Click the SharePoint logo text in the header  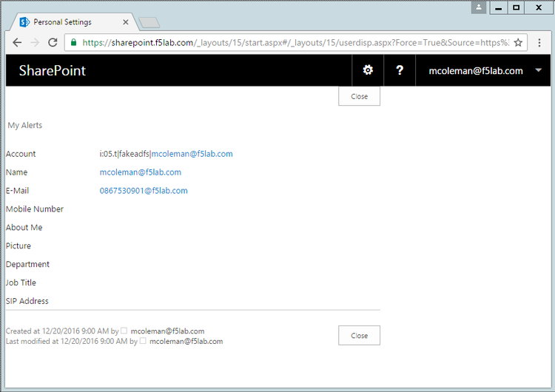[53, 71]
